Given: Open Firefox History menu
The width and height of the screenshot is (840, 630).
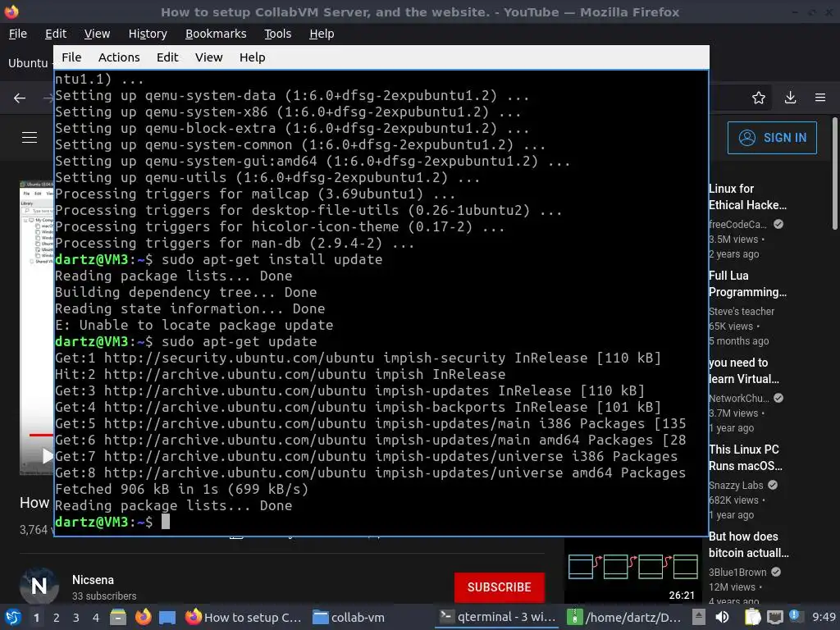Looking at the screenshot, I should pos(148,34).
